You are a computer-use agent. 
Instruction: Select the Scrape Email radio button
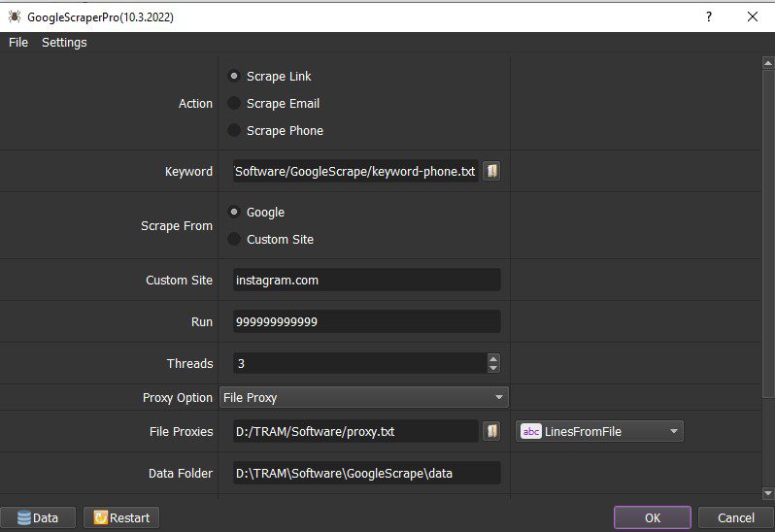click(x=234, y=103)
